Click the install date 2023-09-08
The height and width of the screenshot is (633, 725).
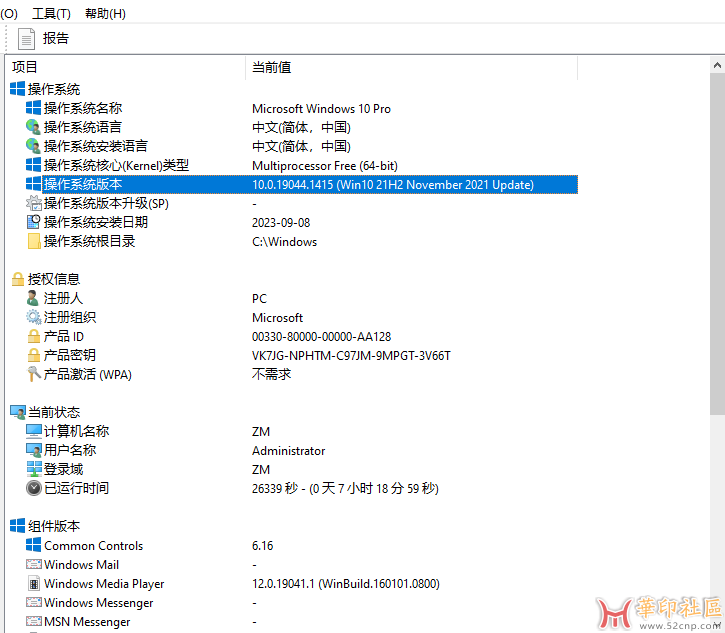(281, 222)
